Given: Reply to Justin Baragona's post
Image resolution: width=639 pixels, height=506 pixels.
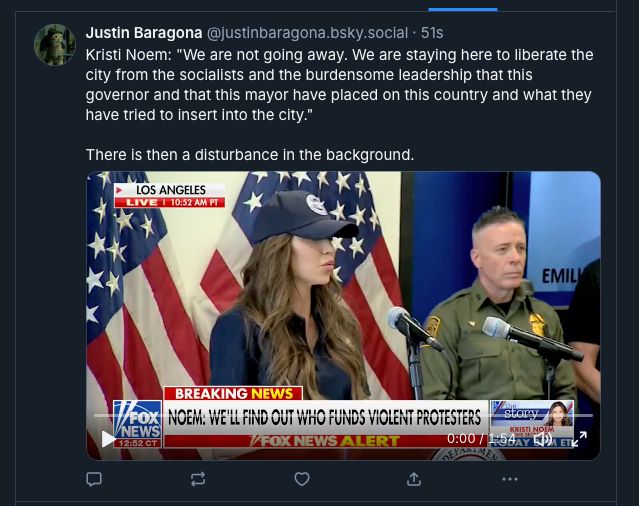Looking at the screenshot, I should (x=95, y=479).
